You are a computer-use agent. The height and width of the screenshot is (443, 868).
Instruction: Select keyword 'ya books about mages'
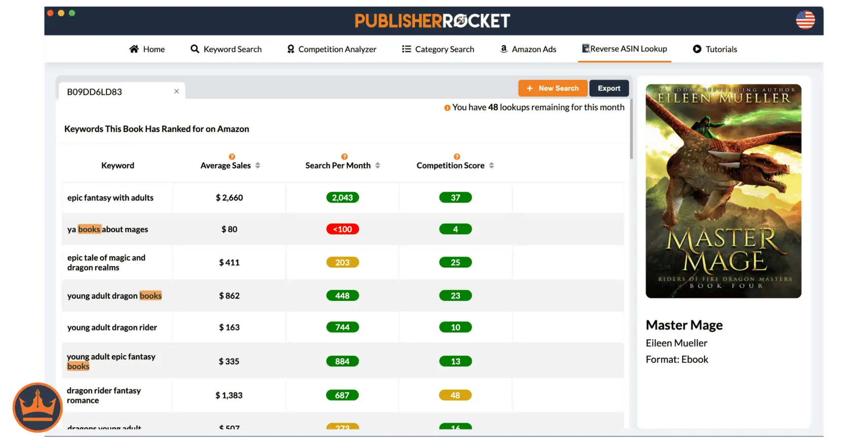[x=107, y=229]
